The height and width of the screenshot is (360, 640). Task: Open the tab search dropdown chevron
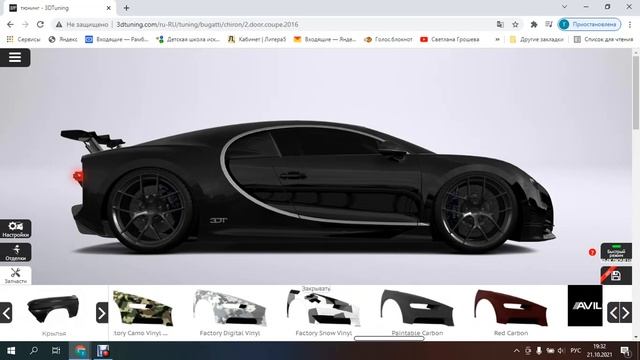(x=564, y=7)
